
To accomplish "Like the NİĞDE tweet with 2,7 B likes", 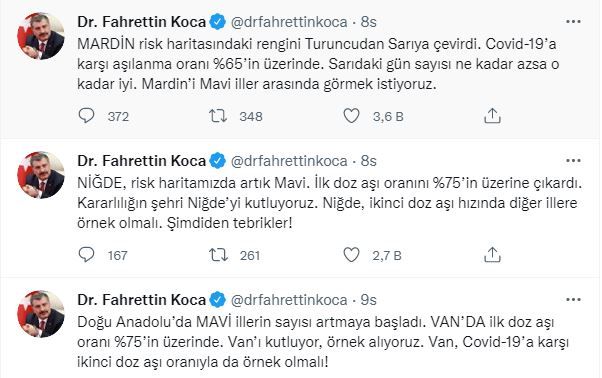I will point(351,254).
